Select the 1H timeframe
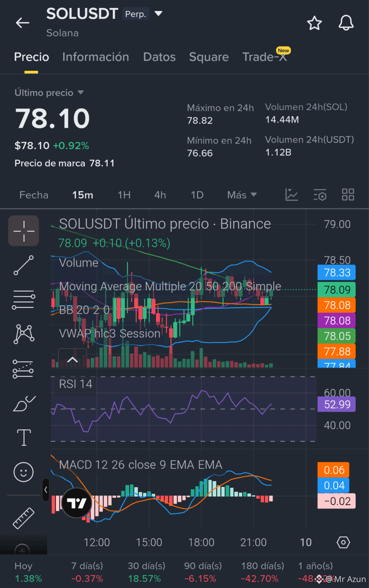This screenshot has width=369, height=588. 124,195
